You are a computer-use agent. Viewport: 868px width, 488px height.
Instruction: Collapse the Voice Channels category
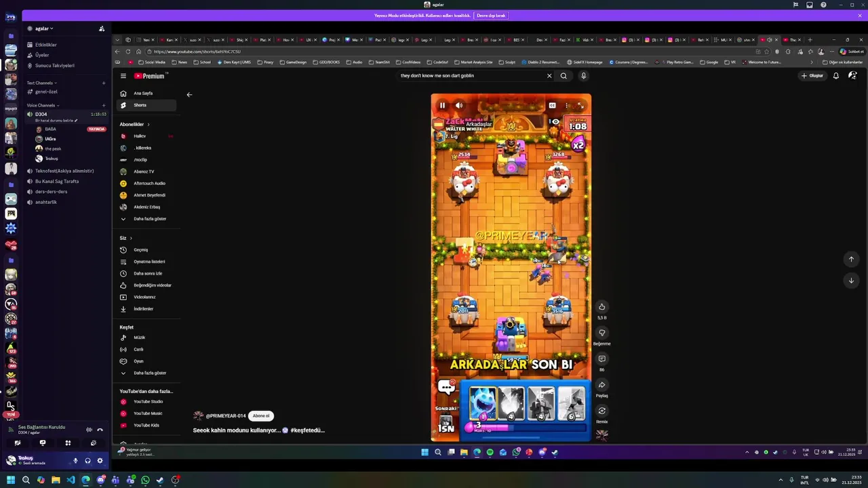pyautogui.click(x=43, y=105)
